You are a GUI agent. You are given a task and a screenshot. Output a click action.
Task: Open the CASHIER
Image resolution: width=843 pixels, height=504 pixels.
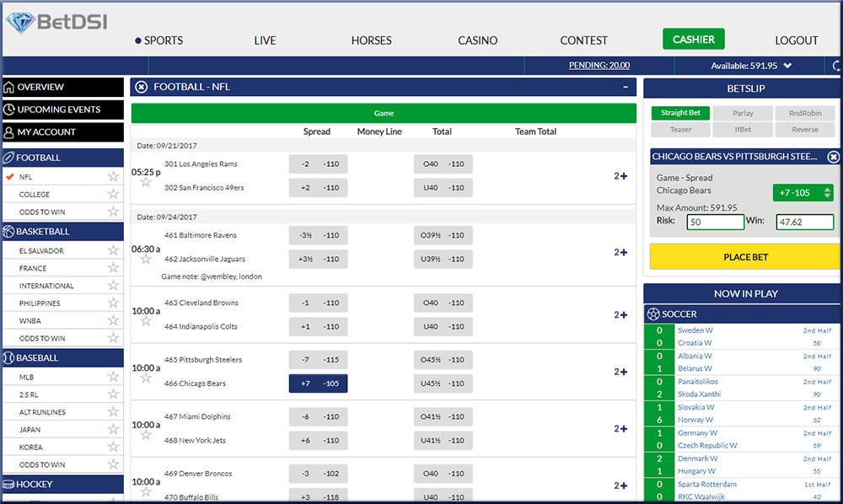pyautogui.click(x=694, y=40)
